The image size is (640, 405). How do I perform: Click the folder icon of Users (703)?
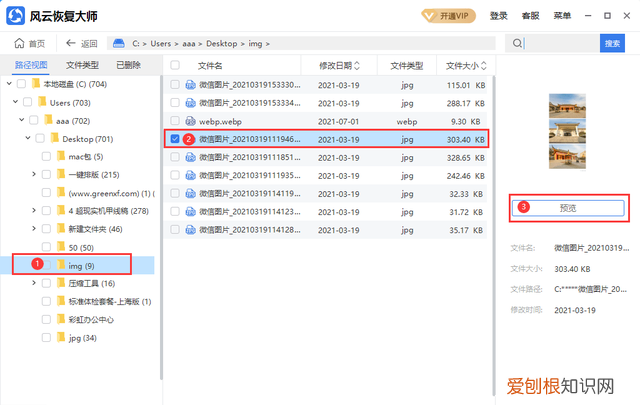click(x=42, y=102)
